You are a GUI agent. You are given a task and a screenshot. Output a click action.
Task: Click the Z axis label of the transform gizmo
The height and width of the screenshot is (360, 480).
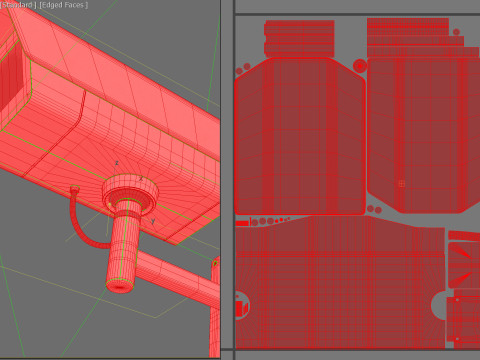[117, 163]
